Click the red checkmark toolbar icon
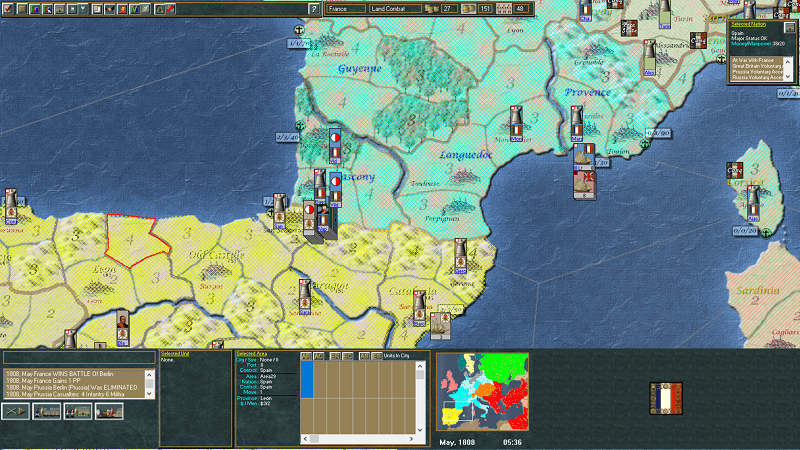800x450 pixels. coord(8,9)
